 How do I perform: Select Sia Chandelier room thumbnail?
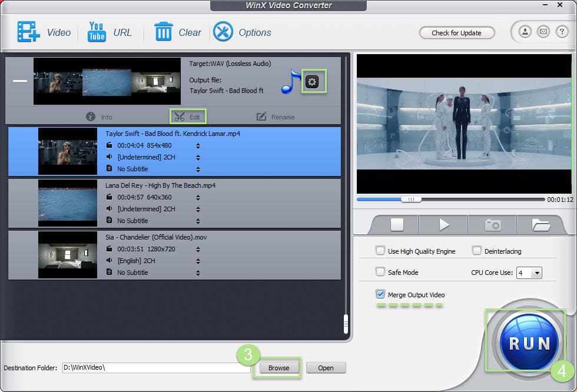68,255
